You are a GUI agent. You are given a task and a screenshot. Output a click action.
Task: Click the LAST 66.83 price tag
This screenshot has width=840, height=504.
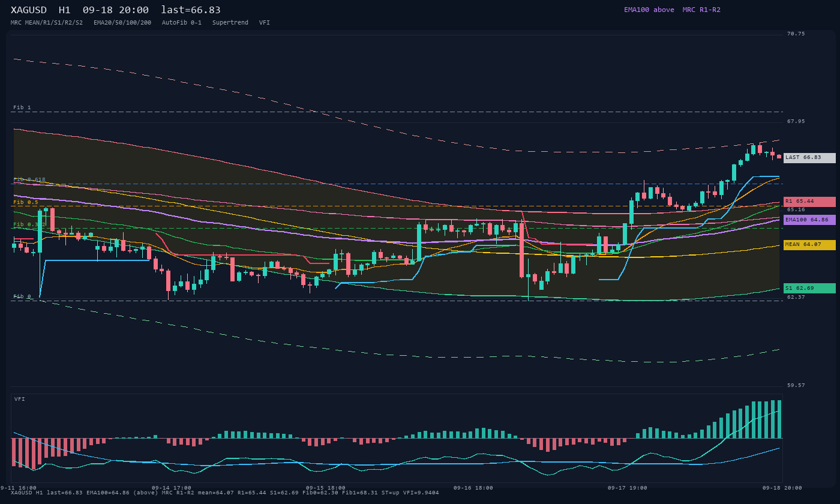pos(809,158)
